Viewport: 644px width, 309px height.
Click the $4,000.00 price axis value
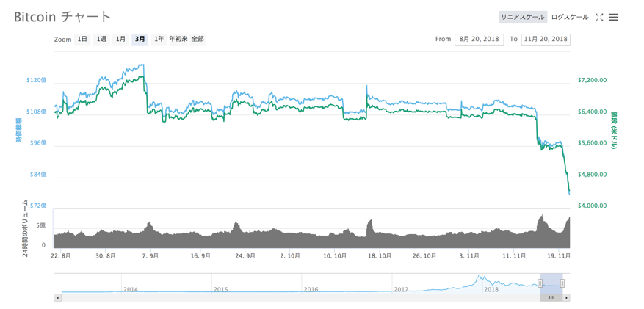592,206
